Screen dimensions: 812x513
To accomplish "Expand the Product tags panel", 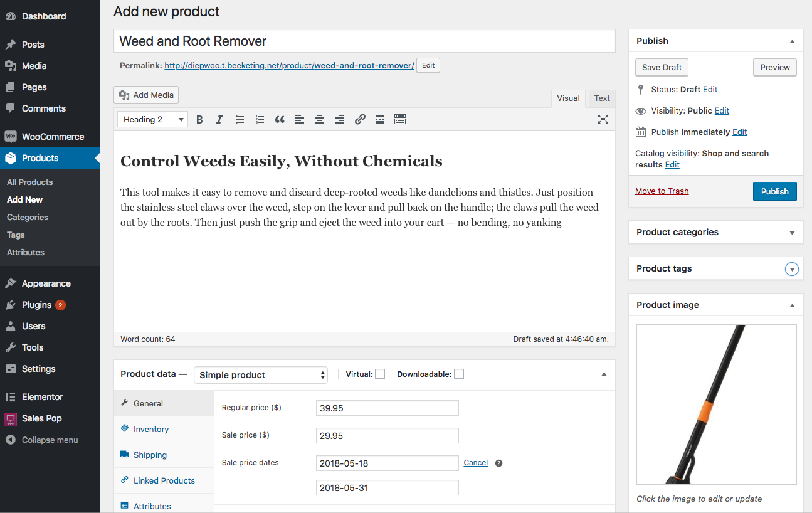I will [x=792, y=269].
